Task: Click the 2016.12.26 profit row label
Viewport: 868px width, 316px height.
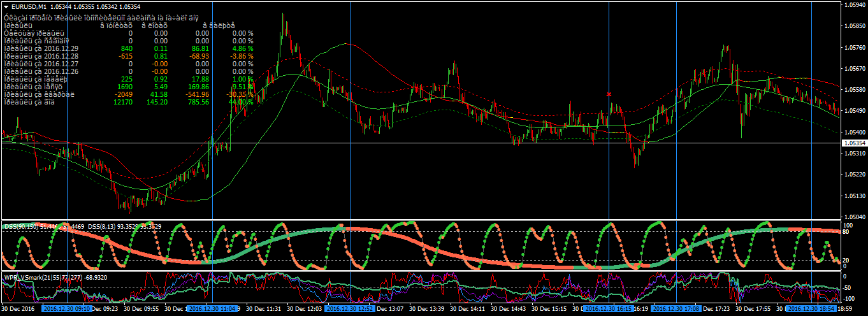Action: (41, 71)
